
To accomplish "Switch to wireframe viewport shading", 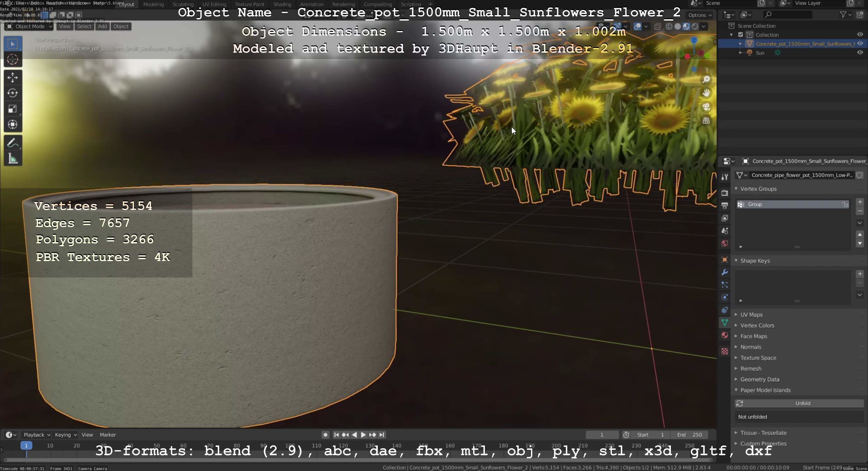I will [x=669, y=27].
